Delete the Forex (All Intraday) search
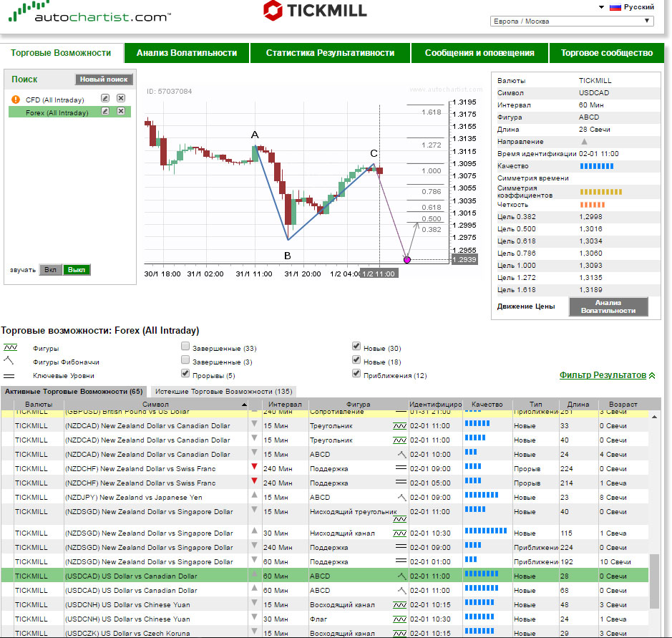 (121, 112)
